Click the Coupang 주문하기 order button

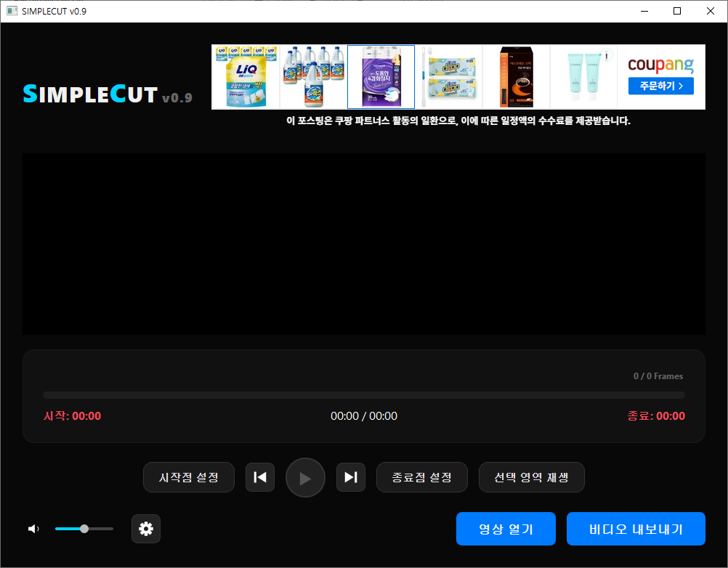pos(660,86)
